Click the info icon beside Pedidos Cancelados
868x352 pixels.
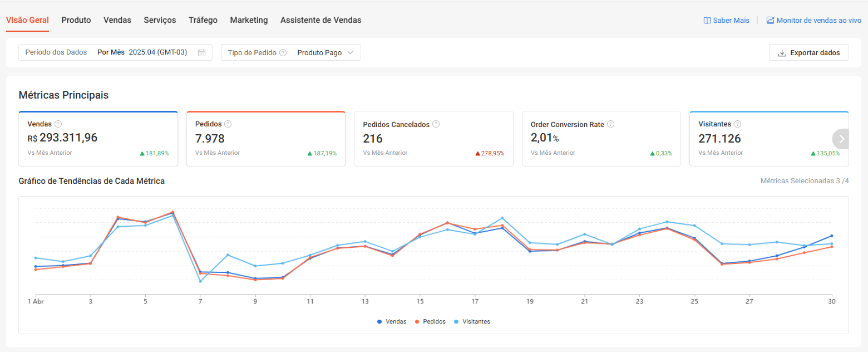436,124
